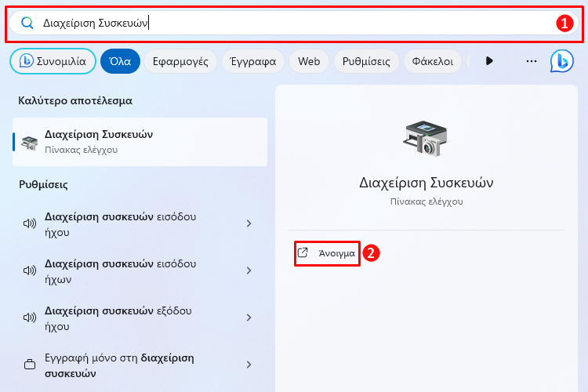Expand Διαχείριση συσκευών εξόδου ήχου chevron
588x392 pixels.
249,318
